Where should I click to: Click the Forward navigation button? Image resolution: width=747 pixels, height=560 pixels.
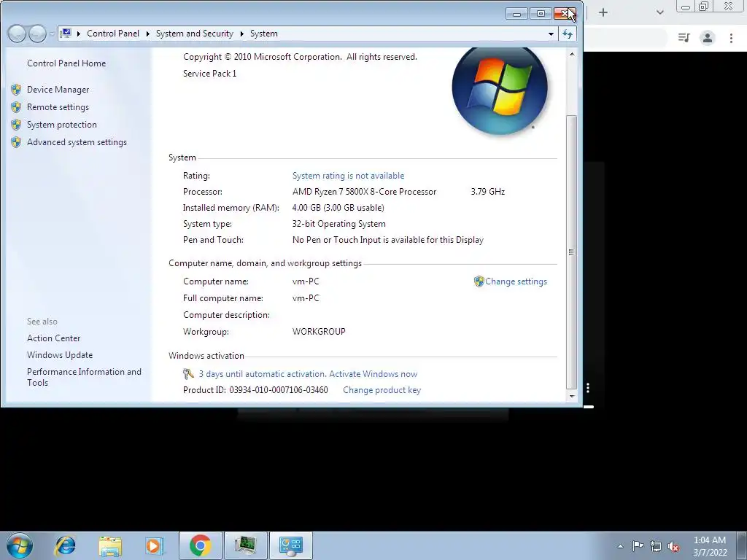(37, 34)
